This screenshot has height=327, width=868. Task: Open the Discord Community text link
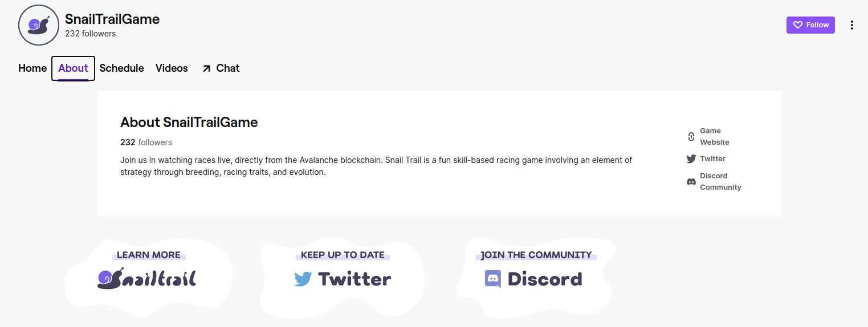pyautogui.click(x=720, y=182)
